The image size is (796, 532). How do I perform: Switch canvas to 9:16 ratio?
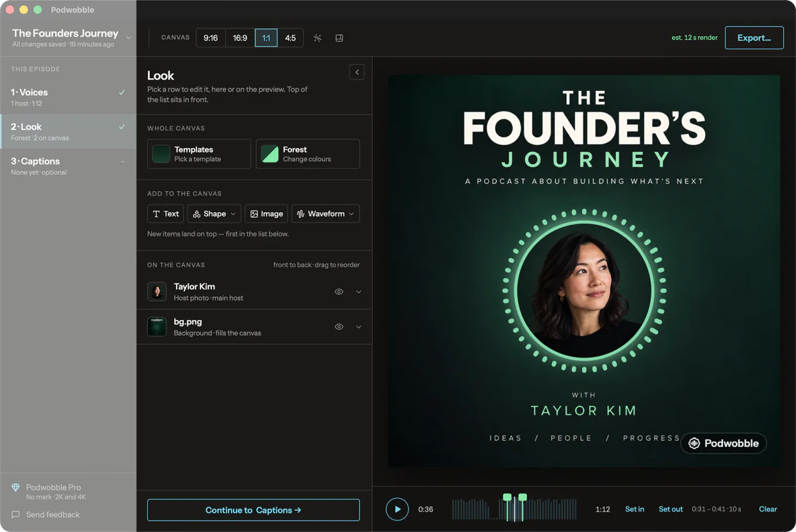point(210,38)
